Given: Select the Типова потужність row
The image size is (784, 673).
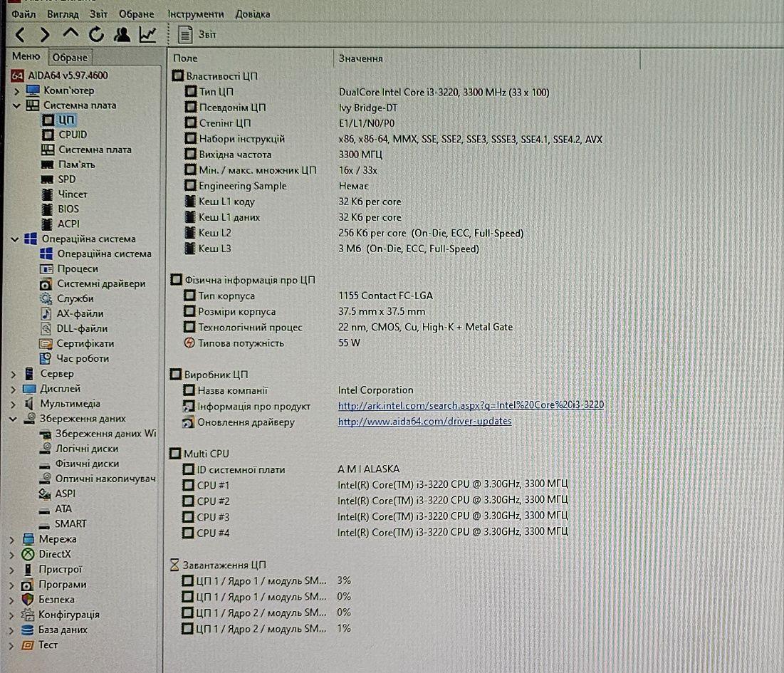Looking at the screenshot, I should 272,343.
